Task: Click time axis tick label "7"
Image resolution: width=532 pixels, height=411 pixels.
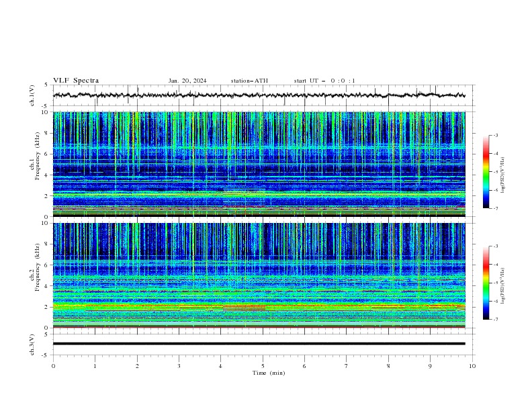Action: [347, 366]
